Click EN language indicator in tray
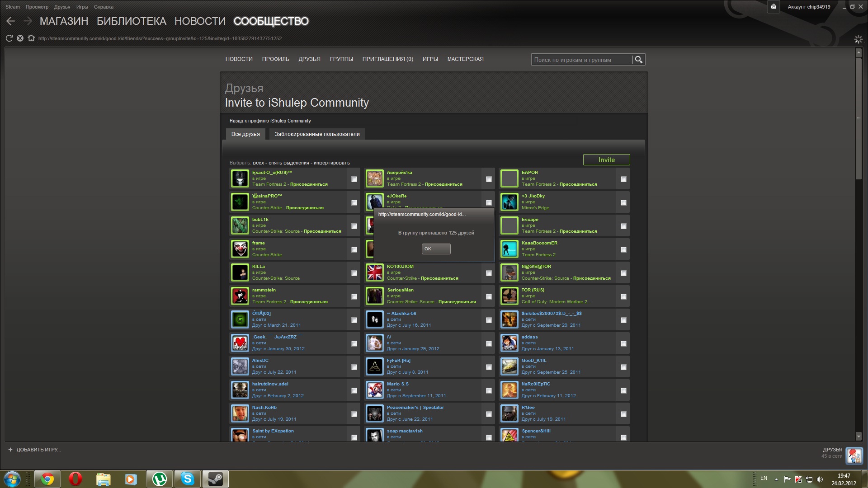The width and height of the screenshot is (868, 488). point(764,478)
